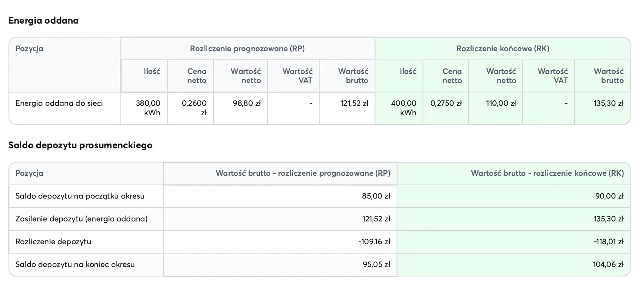This screenshot has width=644, height=291.
Task: Click the 85,00 zł opening balance value
Action: [x=376, y=196]
